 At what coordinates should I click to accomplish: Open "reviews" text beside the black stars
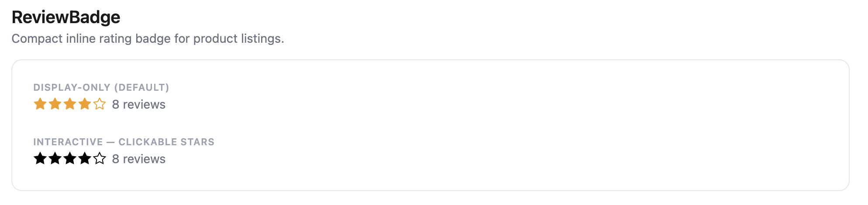coord(144,159)
